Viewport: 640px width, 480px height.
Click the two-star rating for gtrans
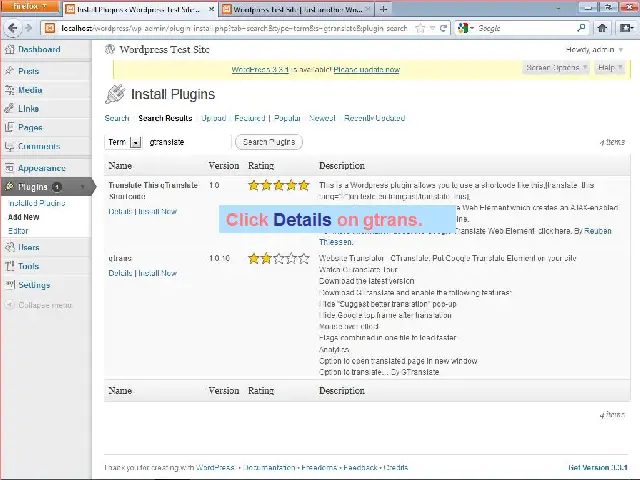(x=279, y=258)
